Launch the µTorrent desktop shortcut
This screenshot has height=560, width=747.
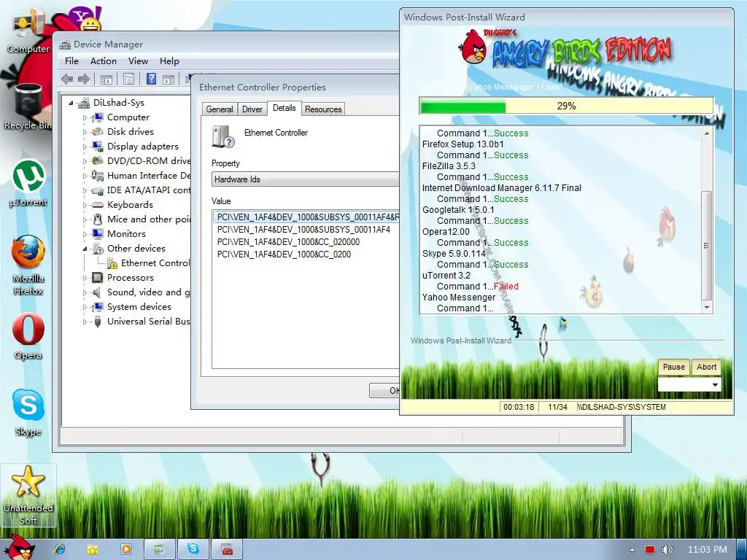point(28,183)
